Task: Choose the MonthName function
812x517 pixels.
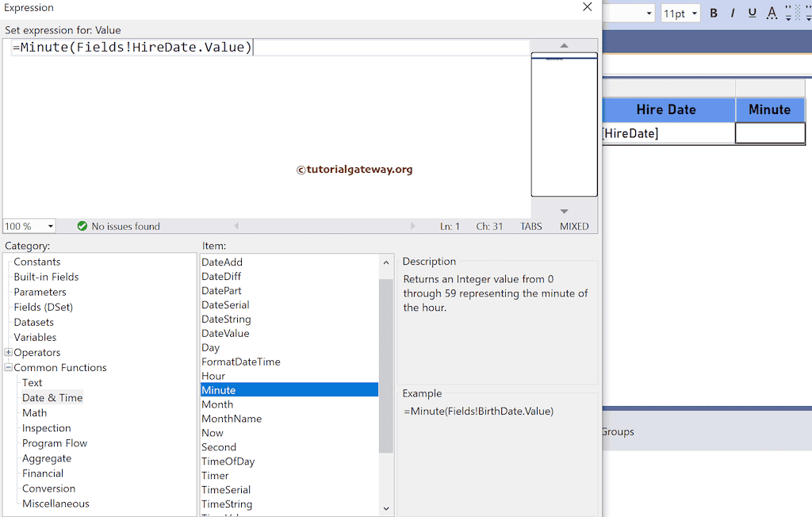Action: (232, 418)
